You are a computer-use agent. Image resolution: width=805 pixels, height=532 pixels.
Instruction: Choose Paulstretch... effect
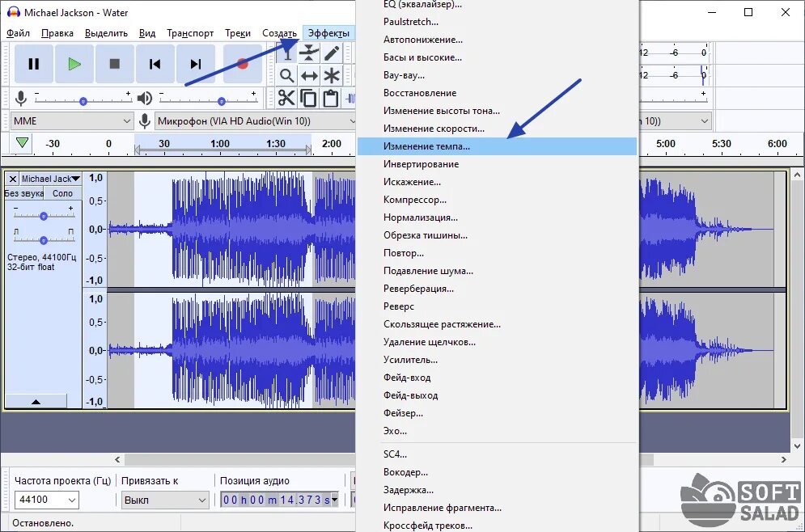pyautogui.click(x=497, y=22)
